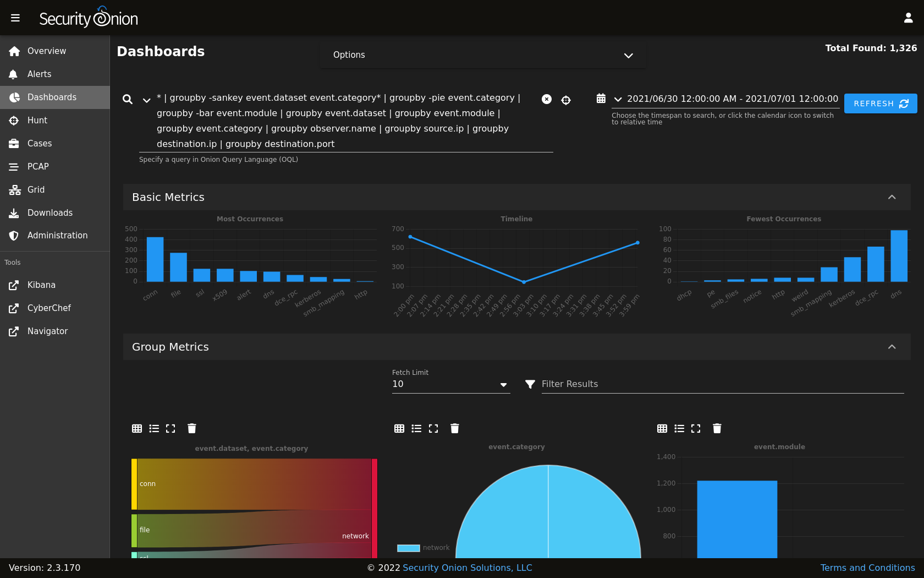Open Alerts in the sidebar
This screenshot has height=578, width=924.
click(55, 74)
